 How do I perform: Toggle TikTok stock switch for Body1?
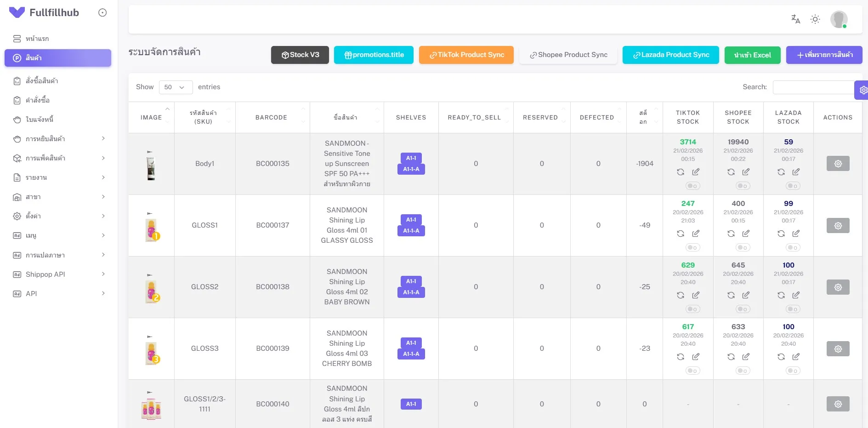coord(692,186)
